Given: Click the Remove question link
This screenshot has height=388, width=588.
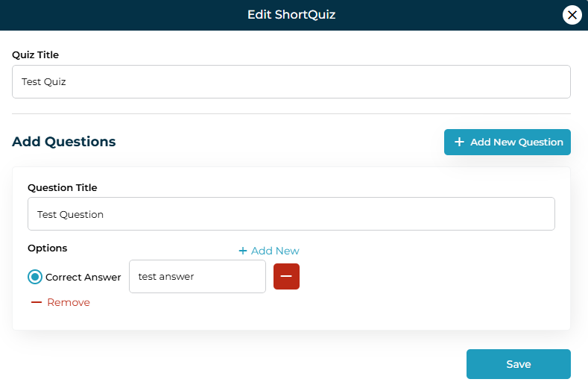Looking at the screenshot, I should tap(68, 302).
